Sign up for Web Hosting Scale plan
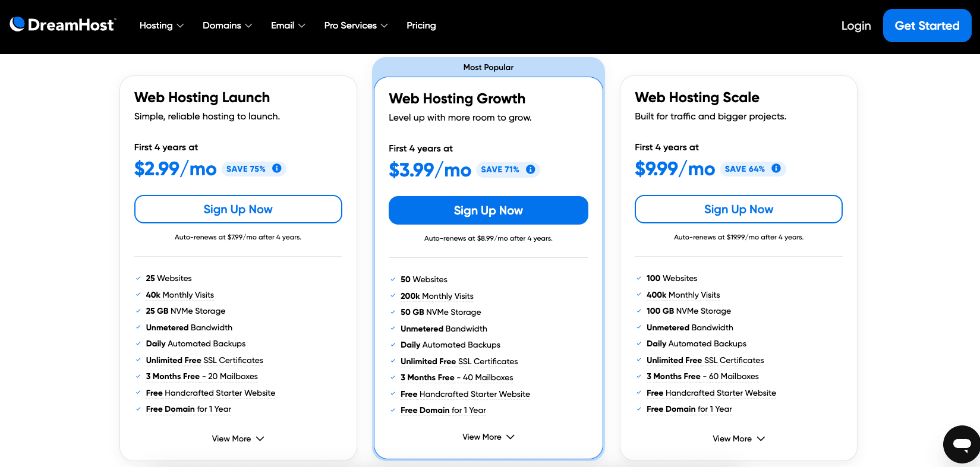The height and width of the screenshot is (467, 980). coord(738,209)
